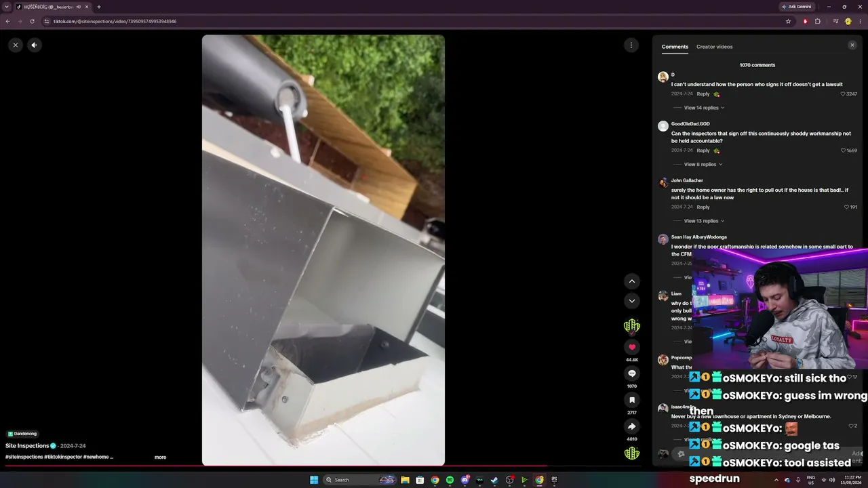This screenshot has width=868, height=488.
Task: Expand the caption with 'more'
Action: 160,457
